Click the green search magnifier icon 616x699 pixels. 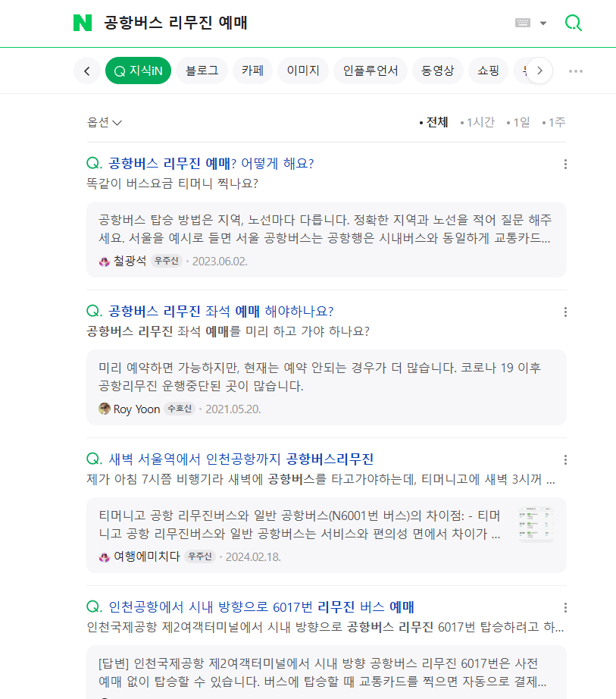pos(574,23)
